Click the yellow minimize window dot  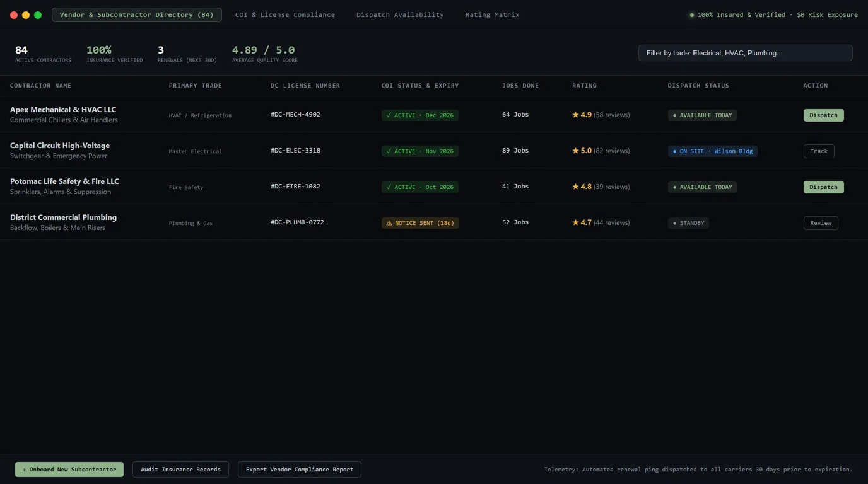(x=26, y=15)
